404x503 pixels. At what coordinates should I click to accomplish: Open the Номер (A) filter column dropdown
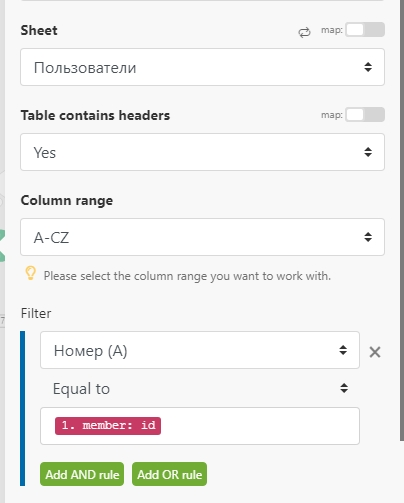click(x=200, y=350)
